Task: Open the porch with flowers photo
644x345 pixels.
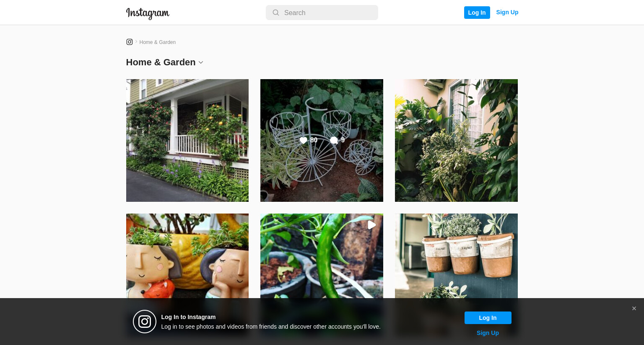Action: (x=187, y=140)
